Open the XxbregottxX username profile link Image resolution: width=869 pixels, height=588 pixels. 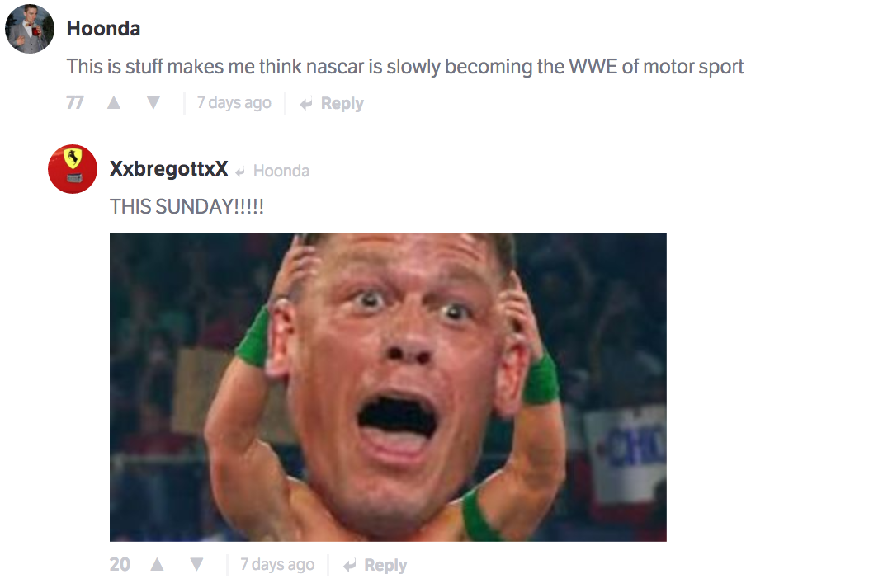[x=168, y=168]
